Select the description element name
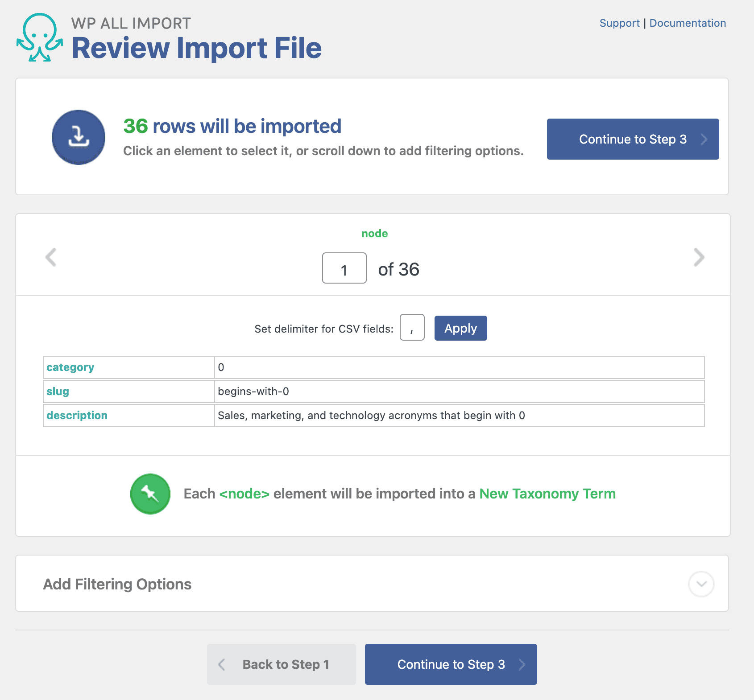The width and height of the screenshot is (754, 700). 77,416
